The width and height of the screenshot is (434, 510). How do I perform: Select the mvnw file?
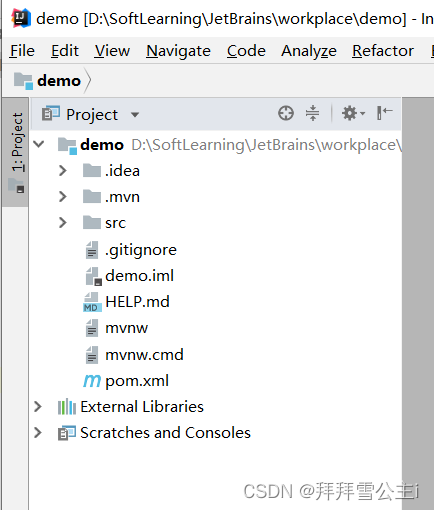click(127, 328)
